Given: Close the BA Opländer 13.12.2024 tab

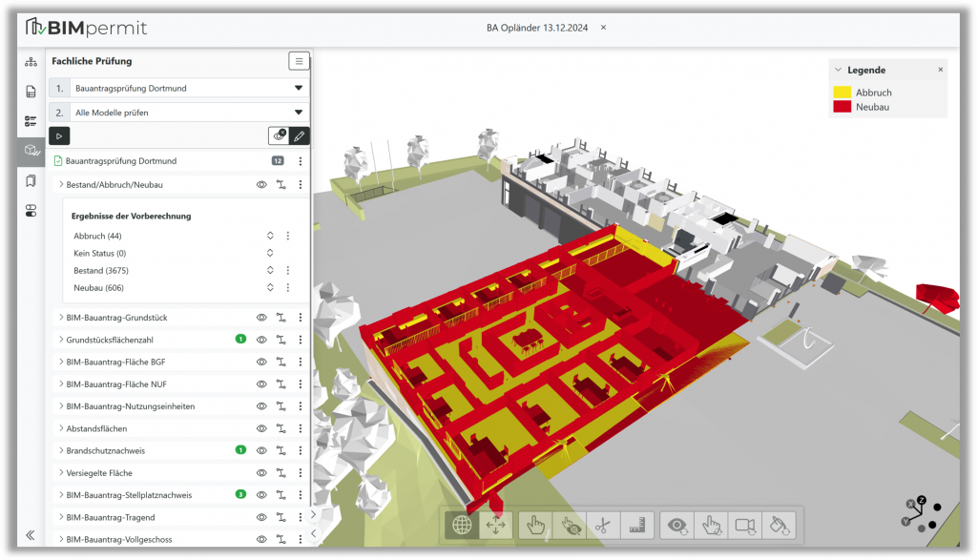Looking at the screenshot, I should (602, 27).
